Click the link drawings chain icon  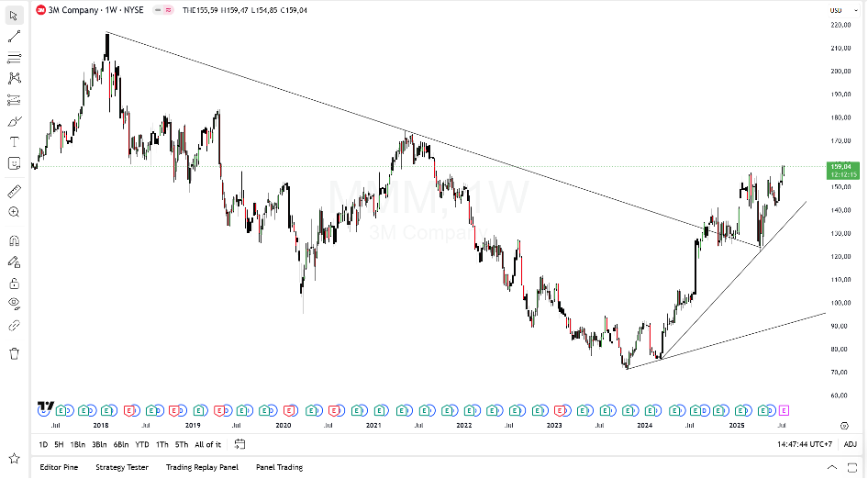[x=14, y=326]
